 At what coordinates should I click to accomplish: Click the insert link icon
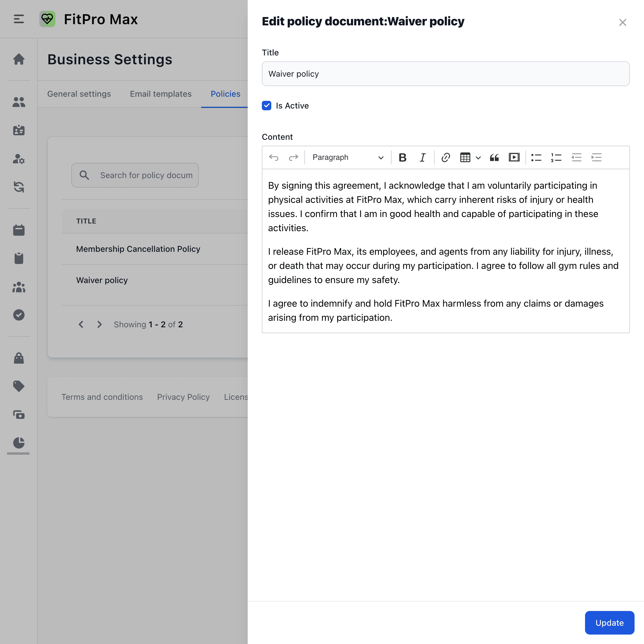(445, 157)
